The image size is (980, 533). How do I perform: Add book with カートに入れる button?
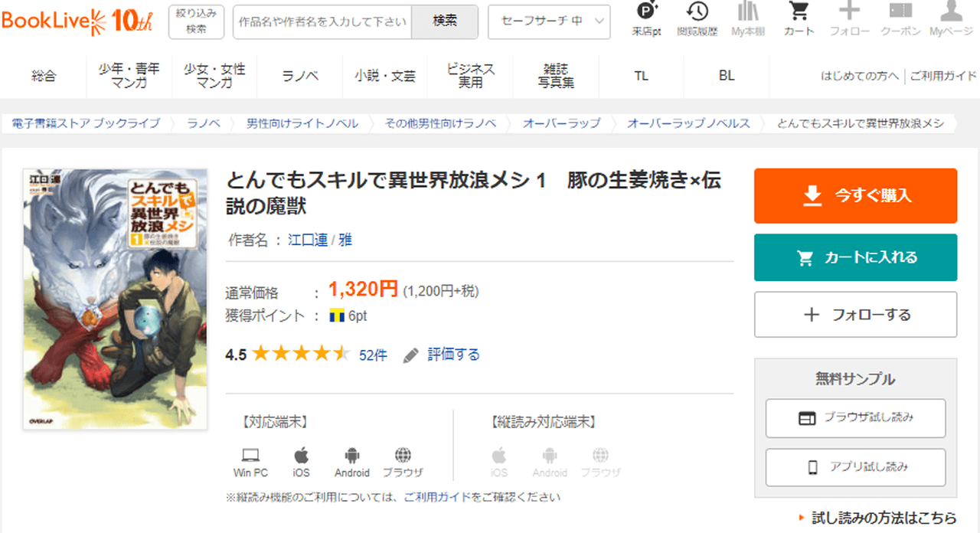click(x=855, y=257)
